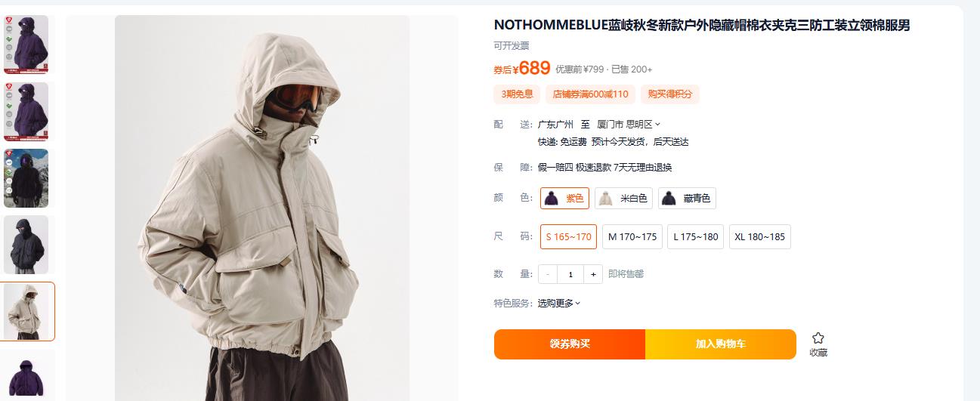Screen dimensions: 980x401
Task: Expand the 选购更多 special services dropdown
Action: (559, 303)
